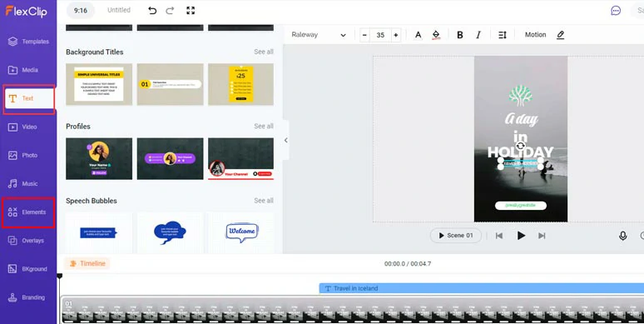
Task: See all Background Titles
Action: coord(263,52)
